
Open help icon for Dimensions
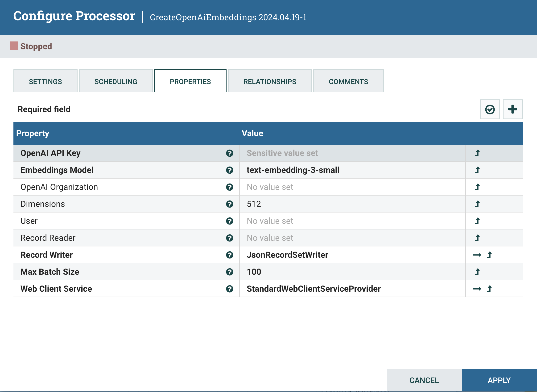tap(229, 204)
